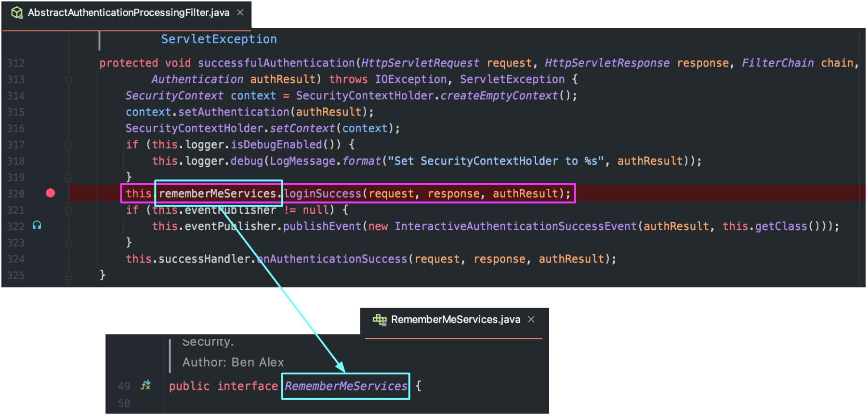Click line number 324 in the gutter
Viewport: 868px width, 416px height.
pyautogui.click(x=15, y=259)
